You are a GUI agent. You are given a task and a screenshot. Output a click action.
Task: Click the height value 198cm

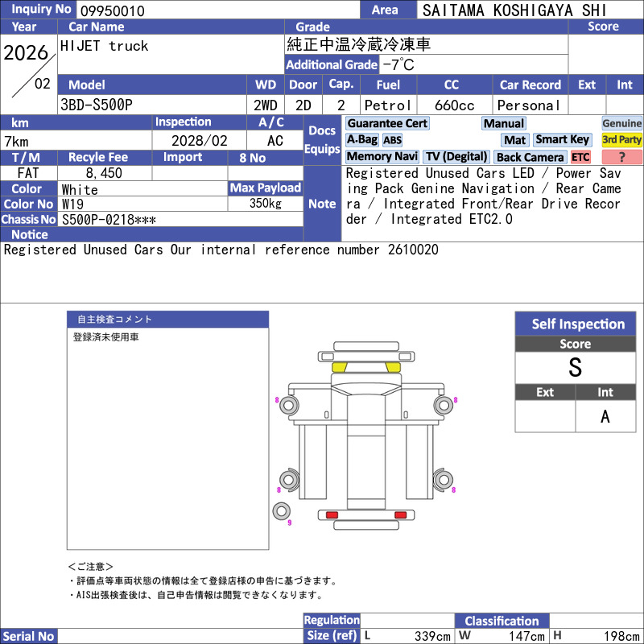[621, 636]
